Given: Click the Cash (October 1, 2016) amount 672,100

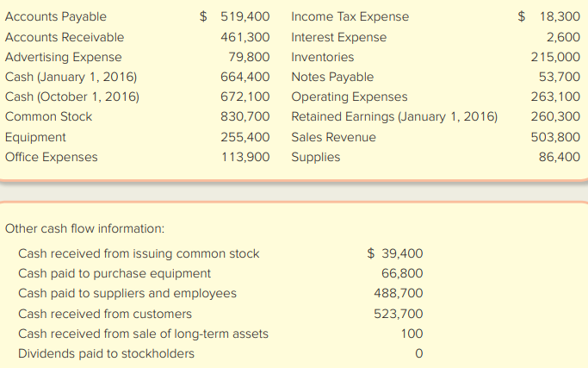Looking at the screenshot, I should 244,97.
